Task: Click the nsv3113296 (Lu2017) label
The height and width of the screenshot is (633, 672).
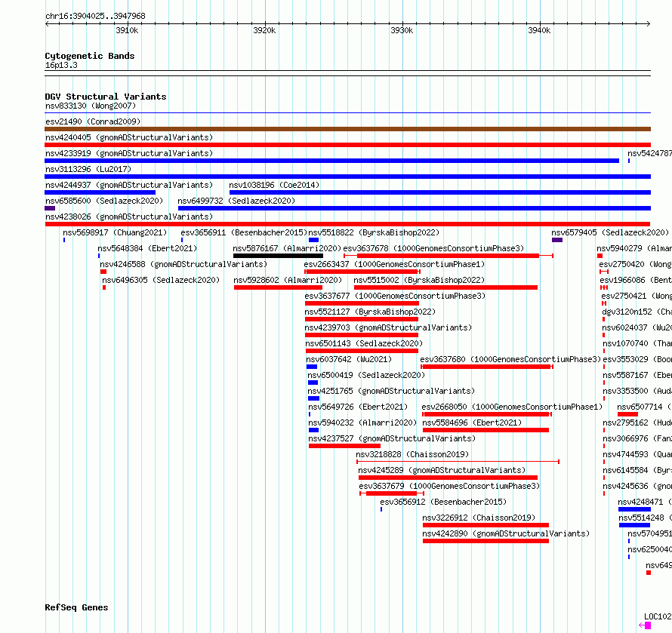Action: (88, 169)
